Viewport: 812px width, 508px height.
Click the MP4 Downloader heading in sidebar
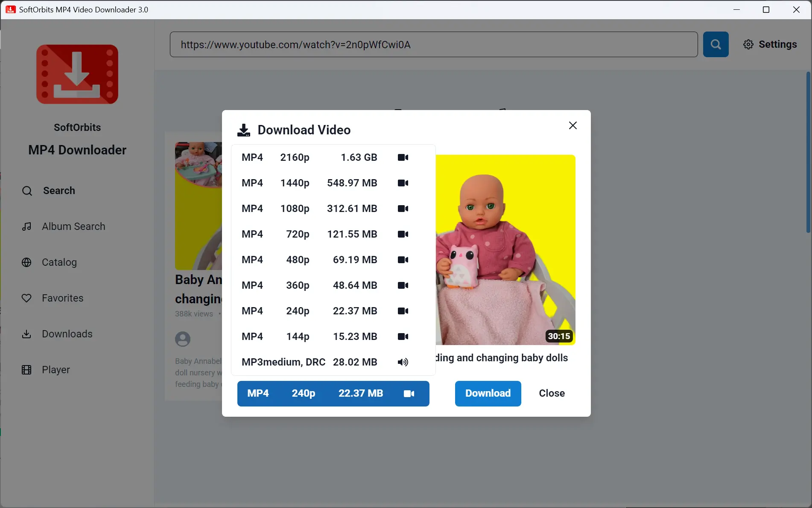[77, 150]
